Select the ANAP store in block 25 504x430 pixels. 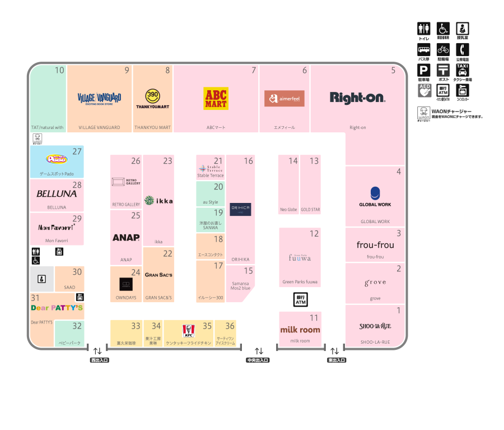(x=126, y=237)
